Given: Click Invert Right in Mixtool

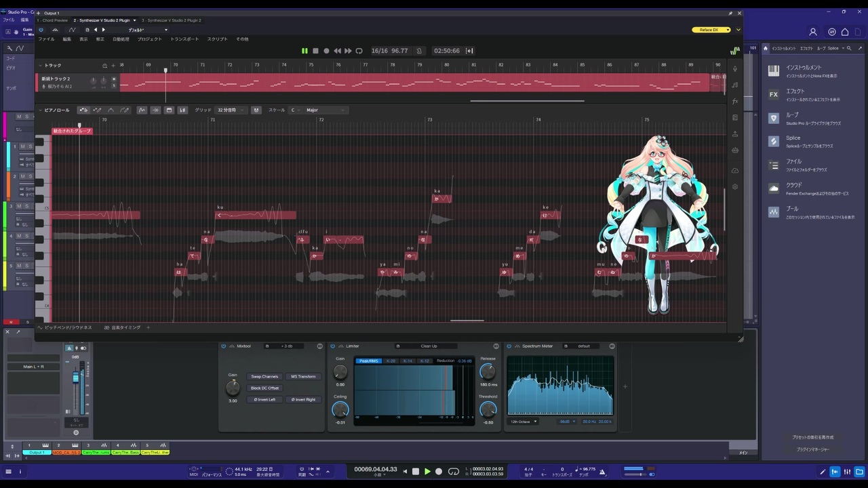Looking at the screenshot, I should point(303,399).
